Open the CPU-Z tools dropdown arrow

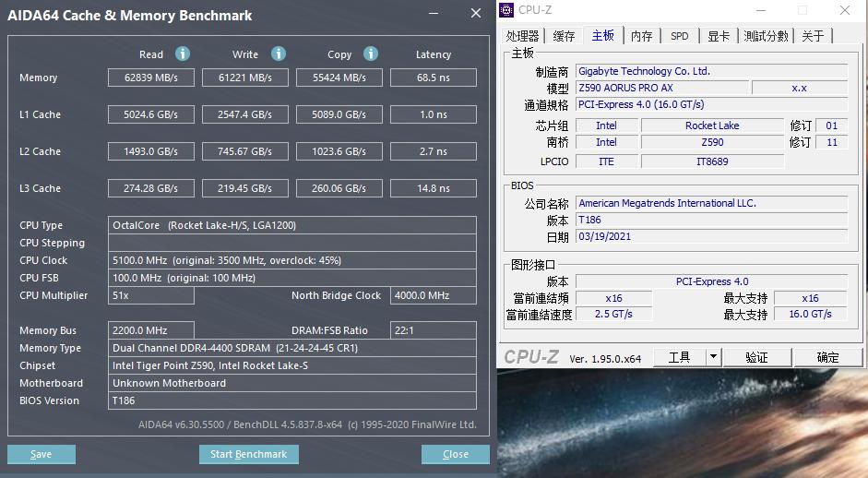714,357
